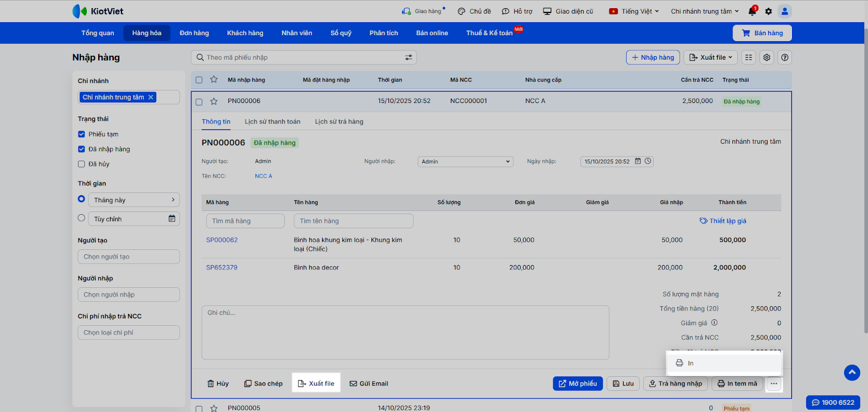Image resolution: width=868 pixels, height=412 pixels.
Task: Open product link SP000062
Action: tap(222, 240)
